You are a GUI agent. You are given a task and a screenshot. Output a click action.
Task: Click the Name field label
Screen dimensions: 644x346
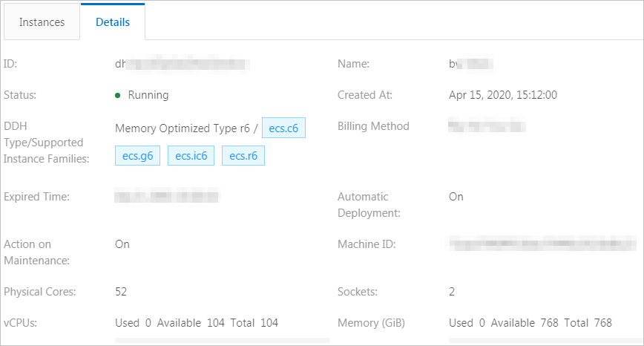pyautogui.click(x=353, y=64)
